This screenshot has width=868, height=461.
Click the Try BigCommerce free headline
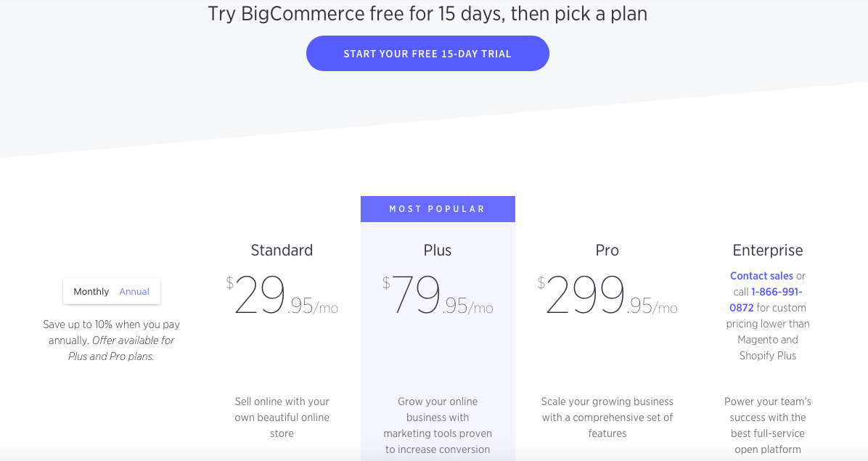pyautogui.click(x=427, y=14)
